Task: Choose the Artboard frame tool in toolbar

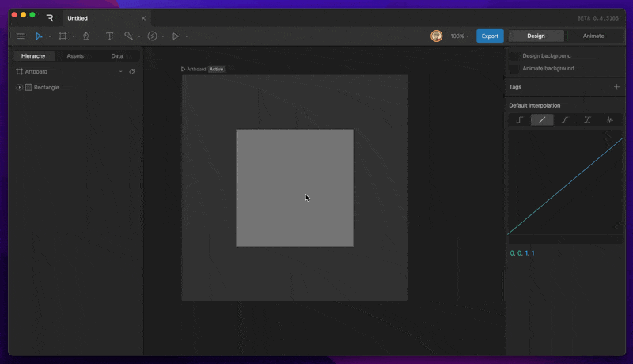Action: click(x=63, y=36)
